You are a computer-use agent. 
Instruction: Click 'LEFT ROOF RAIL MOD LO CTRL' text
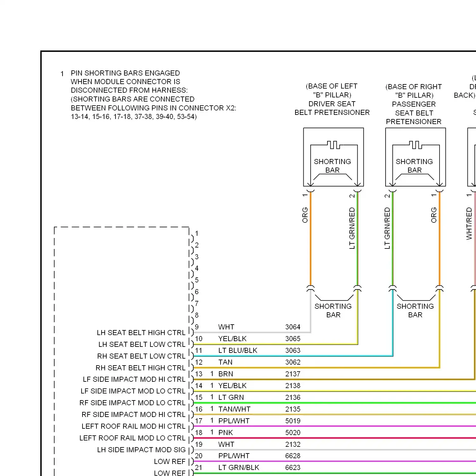pos(132,438)
